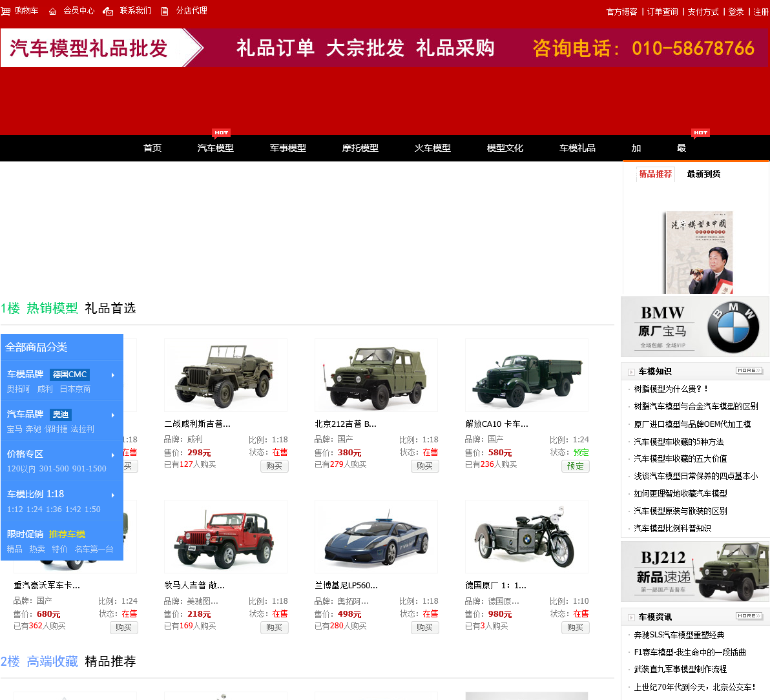Open the 北京212 jeep product image
Screen dimensions: 770x700
coord(376,376)
